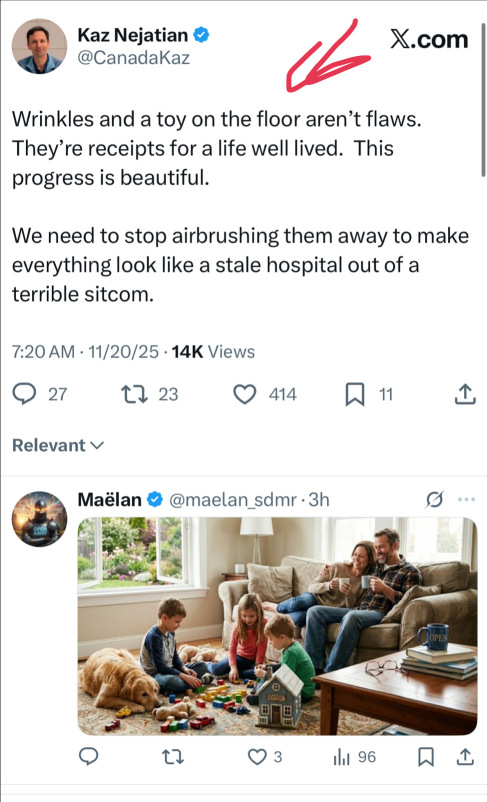Image resolution: width=487 pixels, height=802 pixels.
Task: Share Kaz's post via the share icon
Action: [465, 394]
